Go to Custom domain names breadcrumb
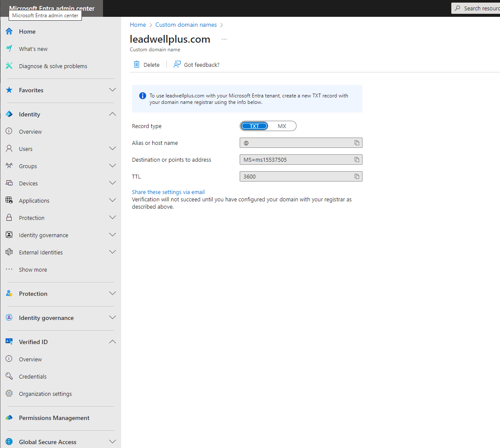 186,25
